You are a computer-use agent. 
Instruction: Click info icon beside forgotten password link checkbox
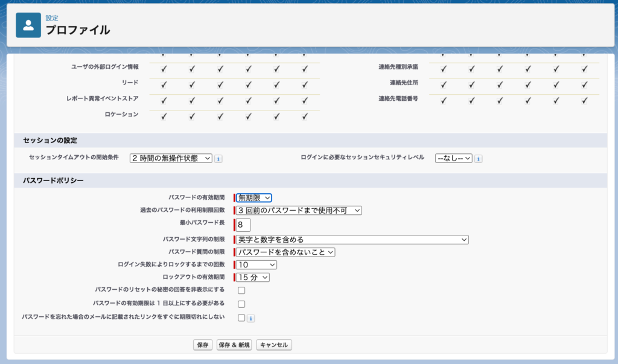pyautogui.click(x=250, y=318)
